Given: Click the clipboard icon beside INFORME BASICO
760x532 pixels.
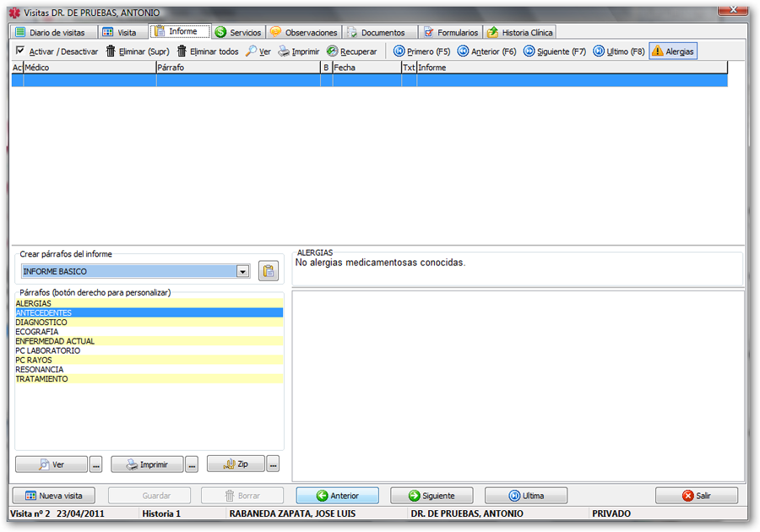Looking at the screenshot, I should (x=269, y=271).
